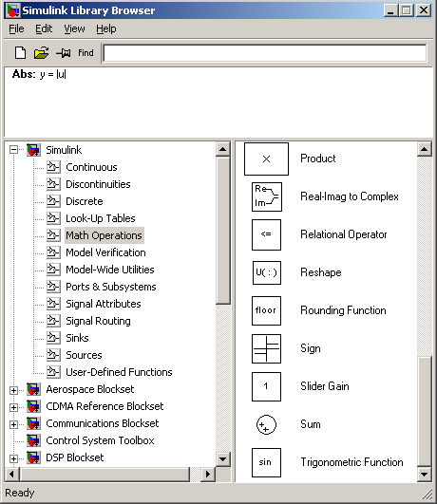The image size is (437, 504).
Task: Select the Slider Gain block icon
Action: pyautogui.click(x=266, y=386)
